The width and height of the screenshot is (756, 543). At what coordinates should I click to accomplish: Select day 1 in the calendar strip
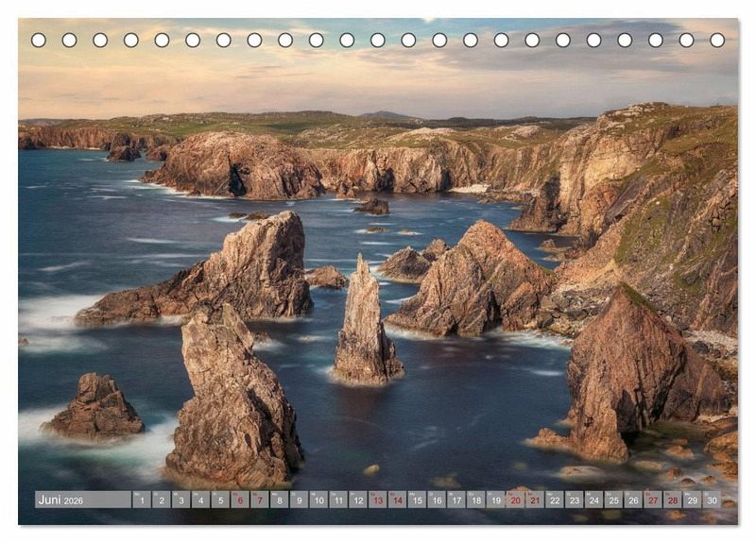coord(142,500)
